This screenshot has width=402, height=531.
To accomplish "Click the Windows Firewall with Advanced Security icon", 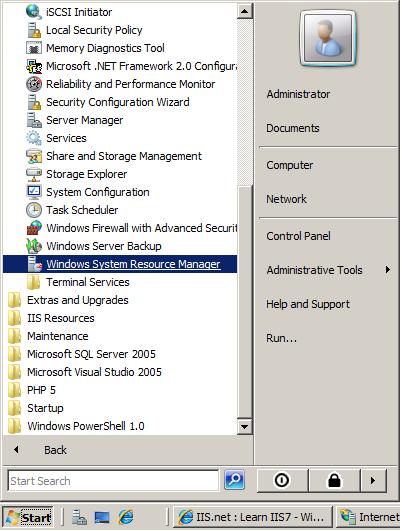I will click(x=34, y=228).
